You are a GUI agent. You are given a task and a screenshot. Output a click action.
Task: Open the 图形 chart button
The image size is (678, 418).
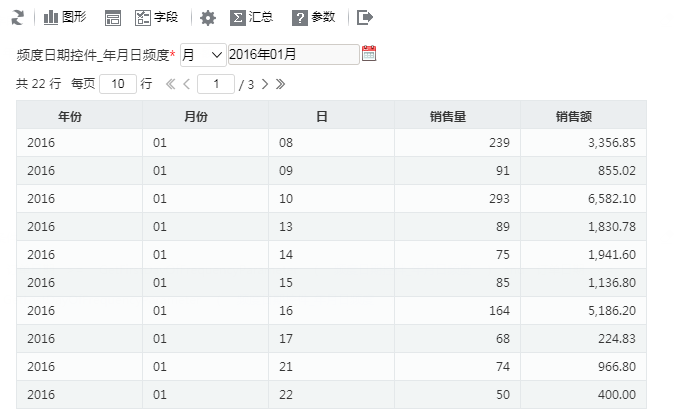coord(65,17)
